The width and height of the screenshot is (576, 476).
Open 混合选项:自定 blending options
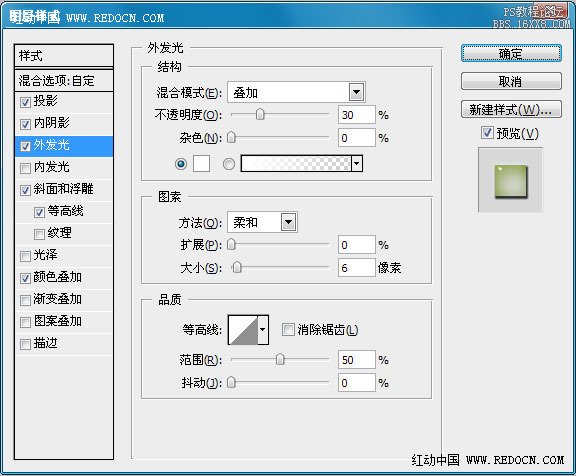coord(64,80)
